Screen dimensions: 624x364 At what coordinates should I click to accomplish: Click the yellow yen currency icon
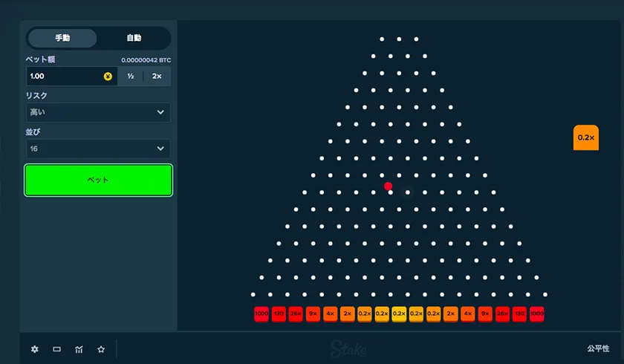point(108,77)
